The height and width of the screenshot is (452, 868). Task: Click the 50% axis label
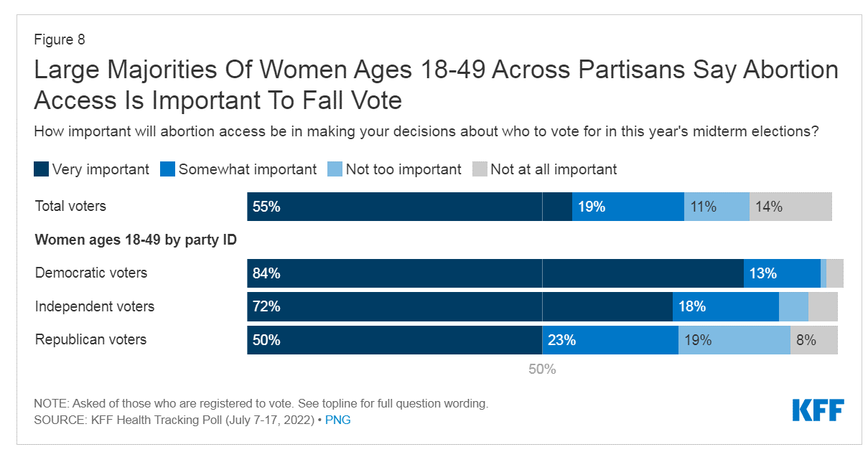(542, 369)
